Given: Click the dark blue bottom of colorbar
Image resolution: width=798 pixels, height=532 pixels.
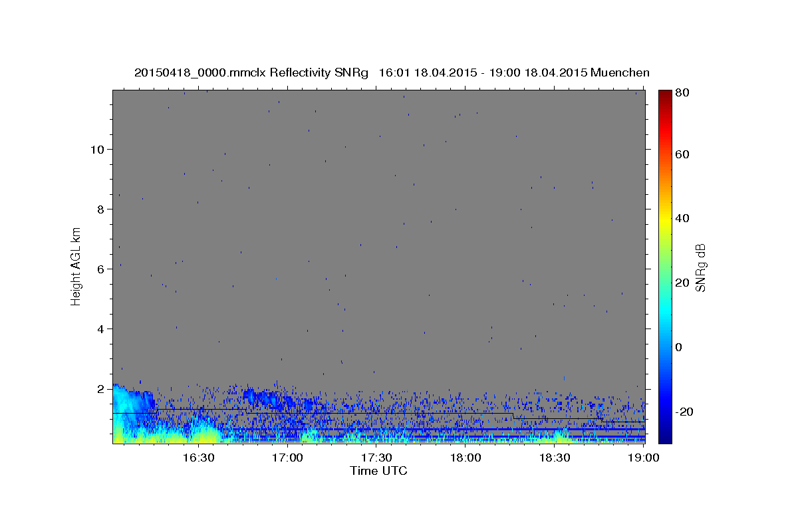Looking at the screenshot, I should pyautogui.click(x=665, y=436).
